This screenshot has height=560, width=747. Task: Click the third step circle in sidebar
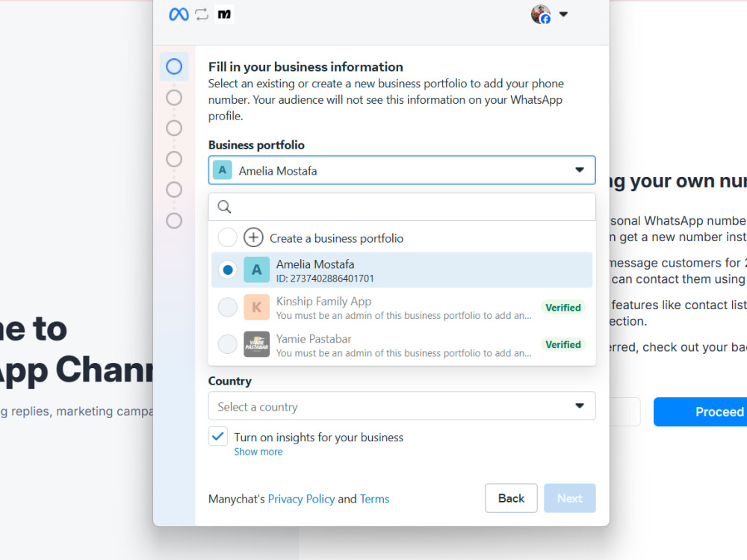[174, 128]
